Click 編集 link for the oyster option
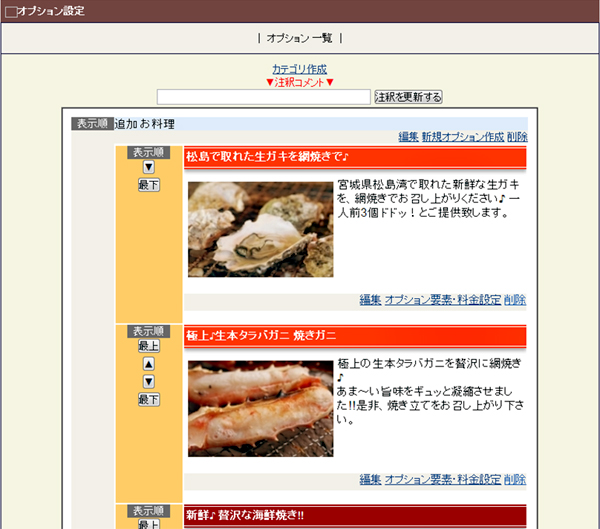Image resolution: width=600 pixels, height=529 pixels. pos(370,300)
